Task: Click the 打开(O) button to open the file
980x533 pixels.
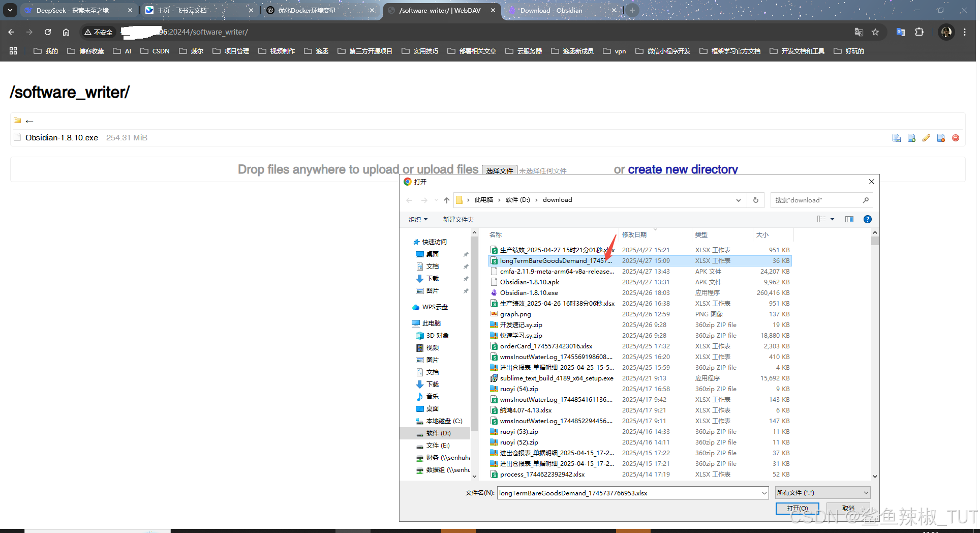Action: click(x=797, y=508)
